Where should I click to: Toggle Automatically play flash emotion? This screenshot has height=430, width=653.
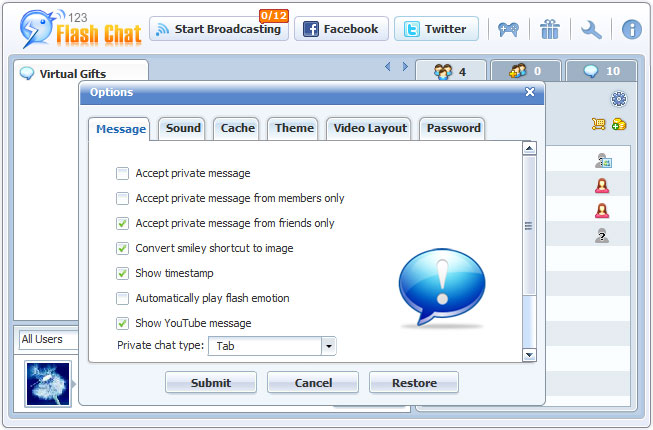[x=123, y=298]
